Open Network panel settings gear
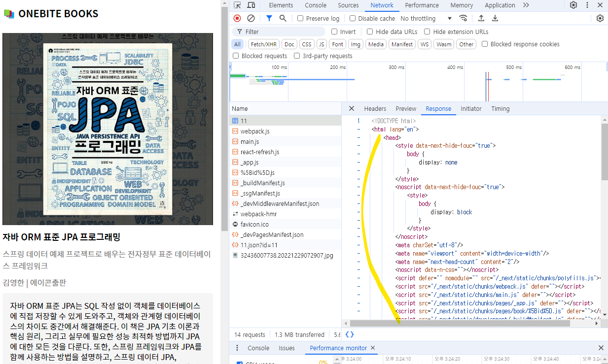 click(x=600, y=18)
